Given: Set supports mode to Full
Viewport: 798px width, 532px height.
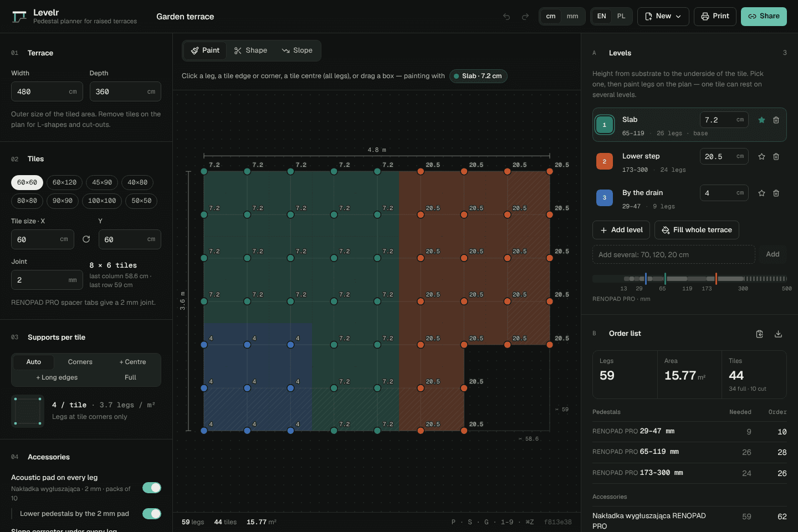Looking at the screenshot, I should [x=130, y=377].
